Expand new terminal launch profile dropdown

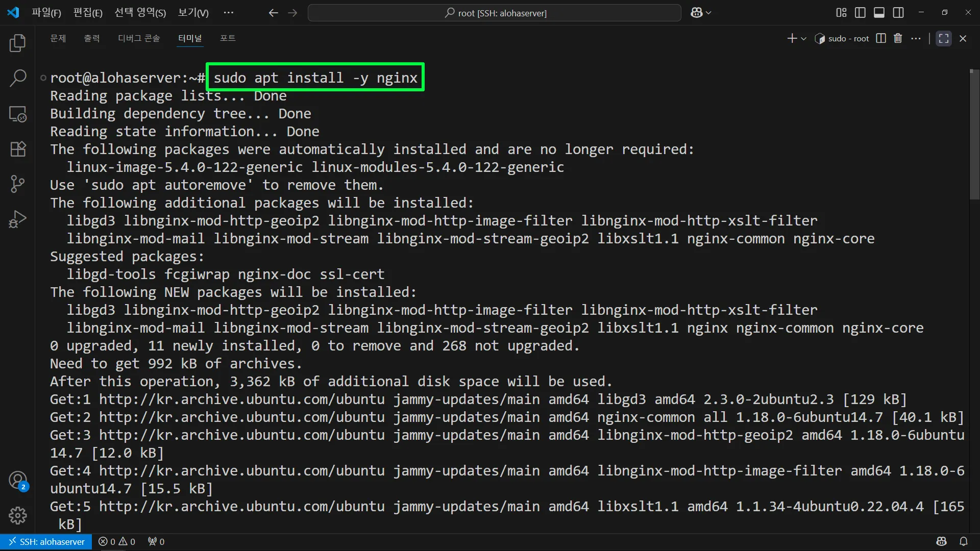click(x=804, y=39)
